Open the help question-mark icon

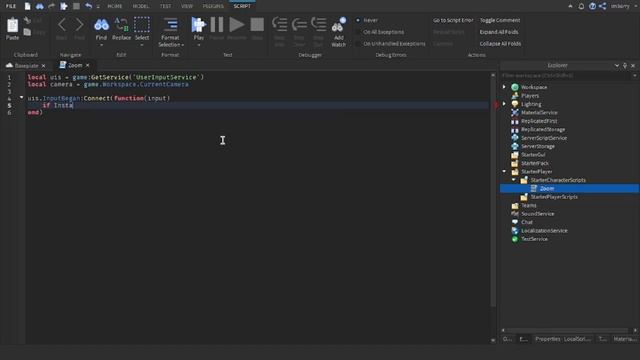[x=592, y=6]
